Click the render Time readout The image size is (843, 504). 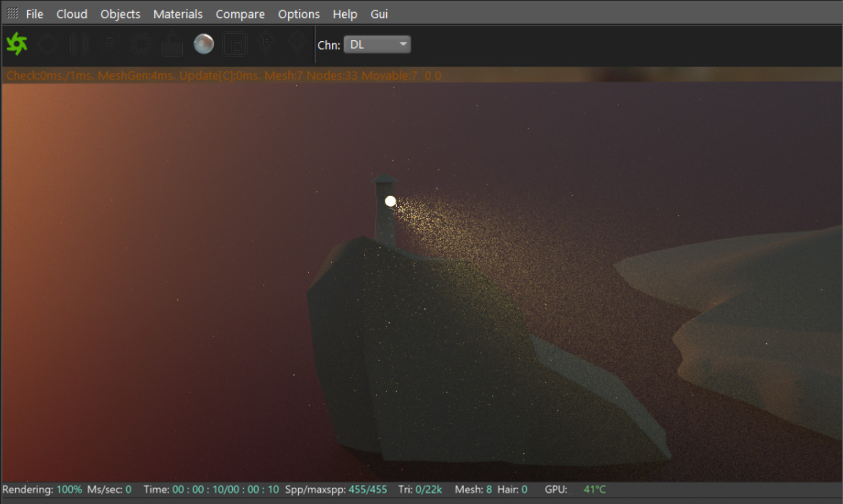[211, 489]
